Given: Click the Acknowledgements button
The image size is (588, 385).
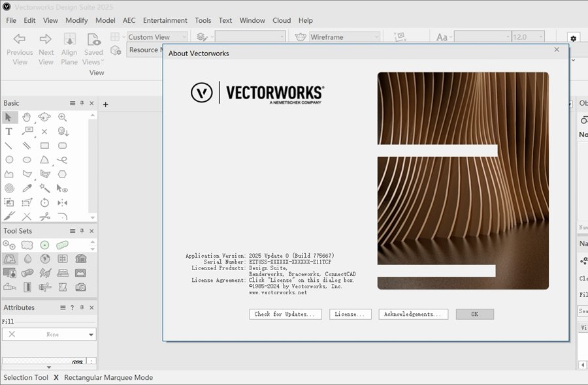Looking at the screenshot, I should [413, 315].
